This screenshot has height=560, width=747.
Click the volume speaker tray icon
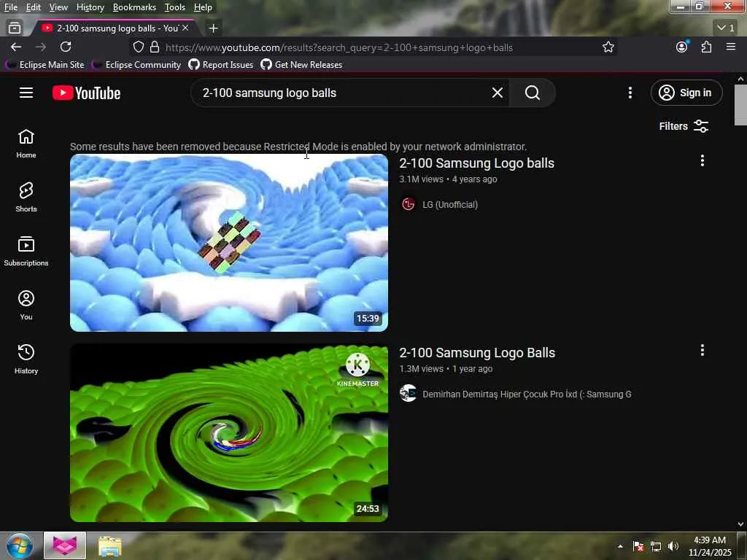pos(673,546)
